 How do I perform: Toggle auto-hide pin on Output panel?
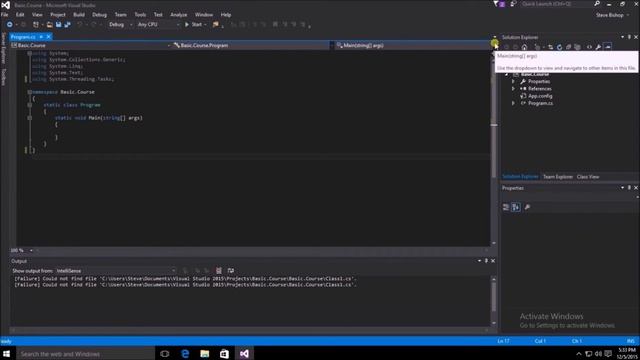(x=486, y=261)
